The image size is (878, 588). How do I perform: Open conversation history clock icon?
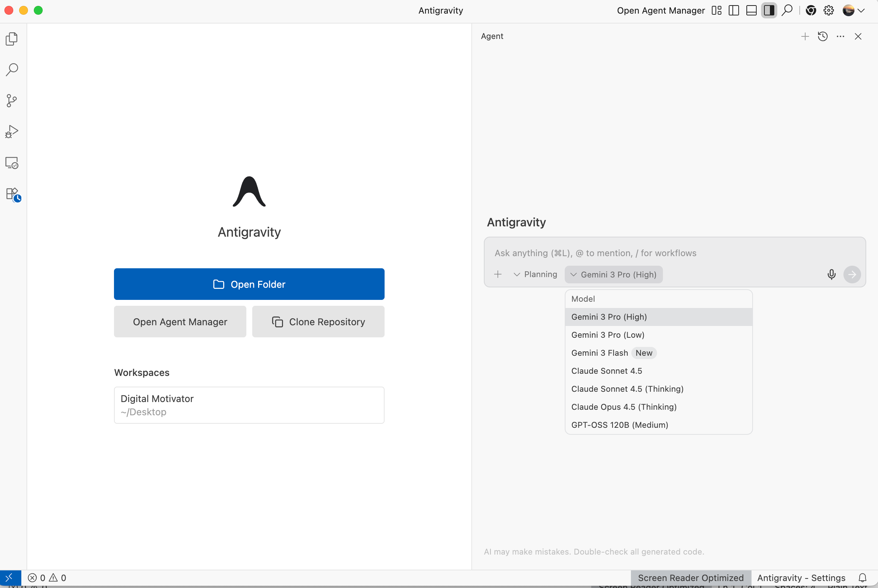(822, 36)
